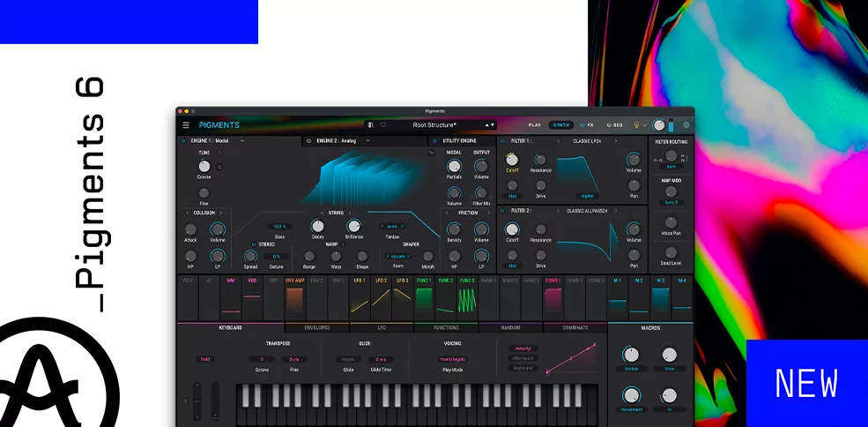The width and height of the screenshot is (868, 427).
Task: Click the Filter 2 Cutoff knob
Action: (512, 229)
